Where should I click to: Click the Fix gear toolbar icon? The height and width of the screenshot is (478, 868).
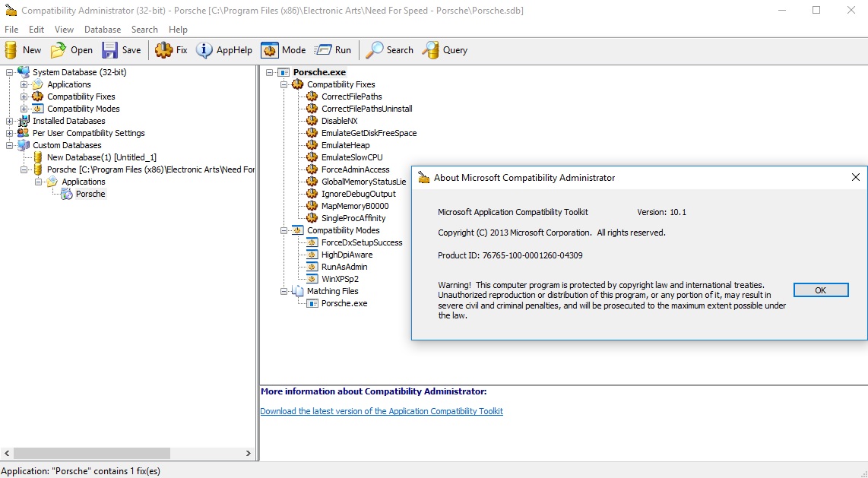pos(163,50)
